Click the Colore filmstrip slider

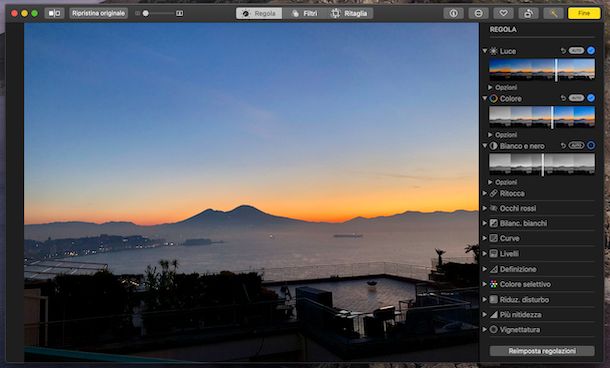click(542, 117)
